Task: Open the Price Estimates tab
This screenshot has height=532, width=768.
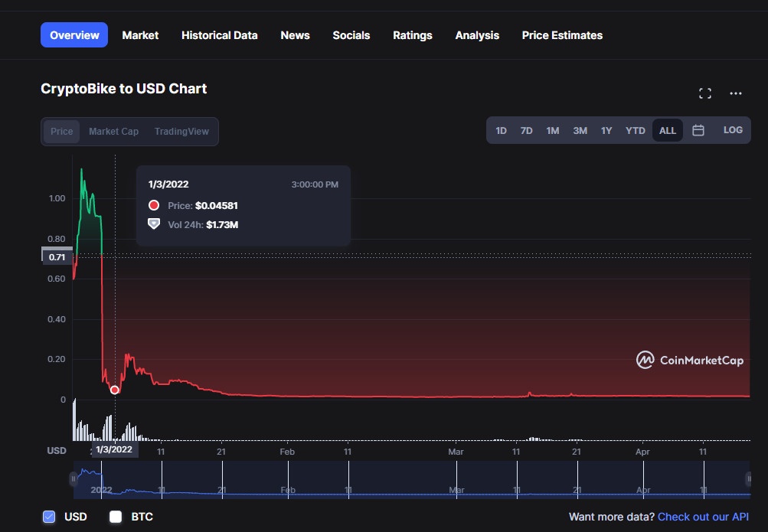Action: coord(562,35)
